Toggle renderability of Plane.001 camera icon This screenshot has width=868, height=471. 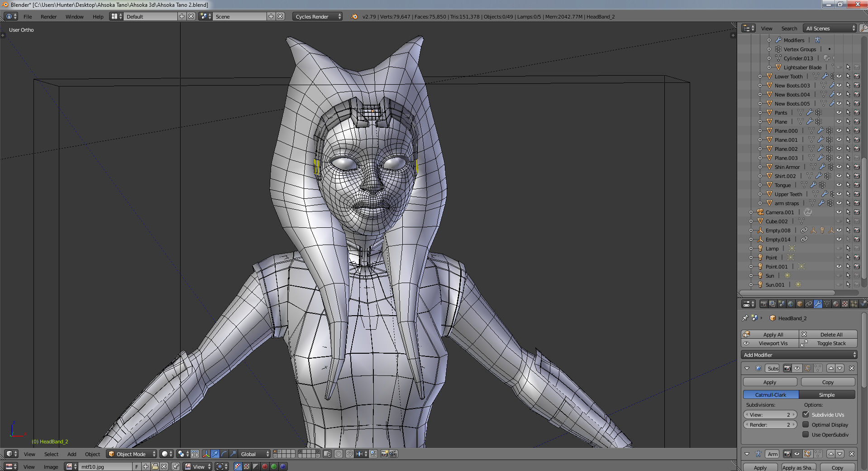[x=857, y=139]
